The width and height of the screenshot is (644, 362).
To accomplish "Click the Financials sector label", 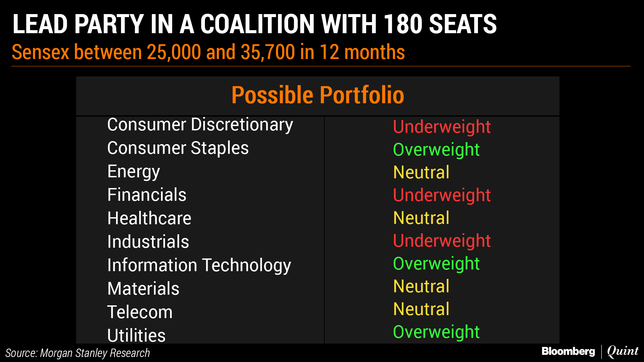I will (x=147, y=195).
